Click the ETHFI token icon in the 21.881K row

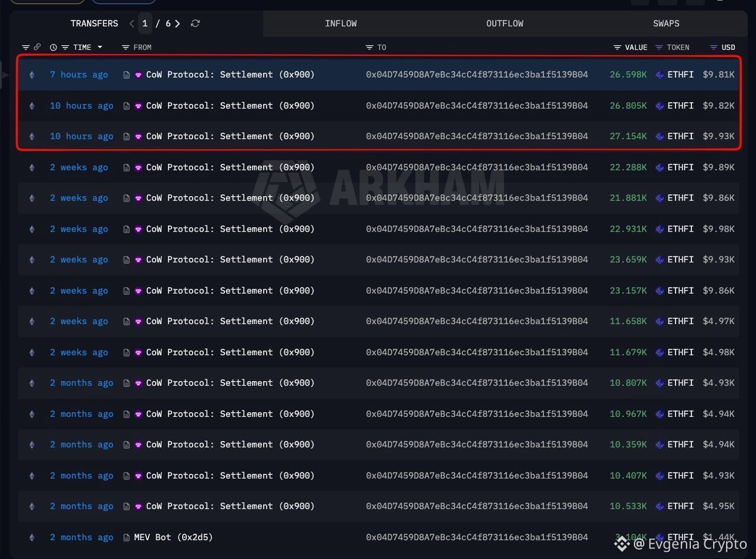coord(660,198)
